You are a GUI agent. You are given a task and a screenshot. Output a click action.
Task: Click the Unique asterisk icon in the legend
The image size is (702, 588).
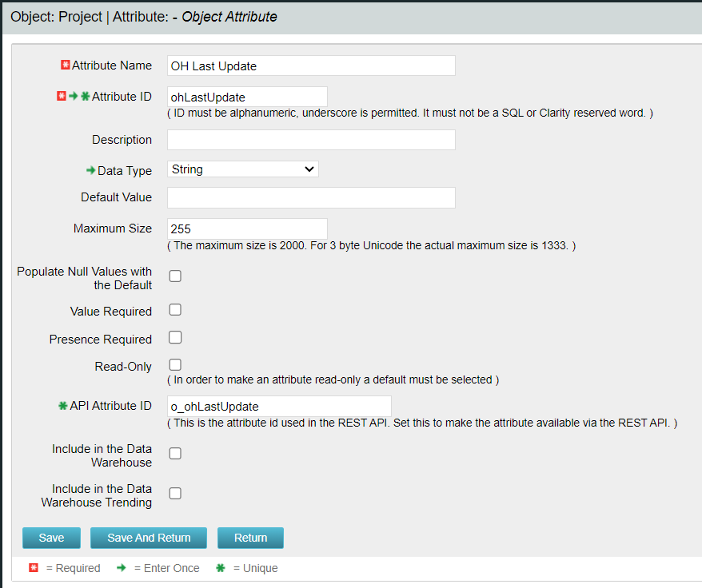pyautogui.click(x=221, y=568)
